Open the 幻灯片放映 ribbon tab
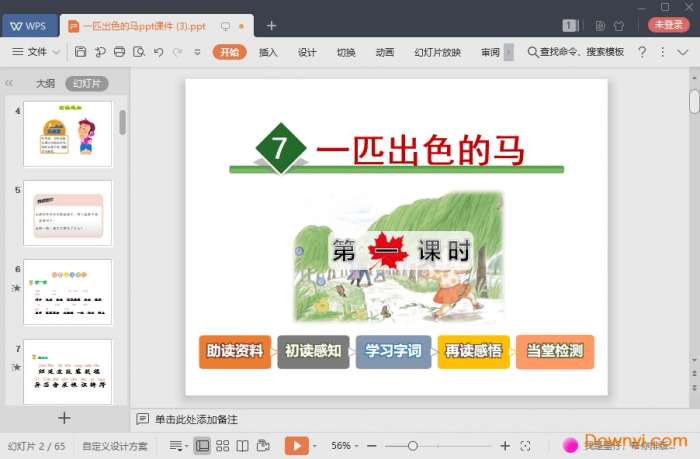The image size is (700, 459). pyautogui.click(x=438, y=52)
